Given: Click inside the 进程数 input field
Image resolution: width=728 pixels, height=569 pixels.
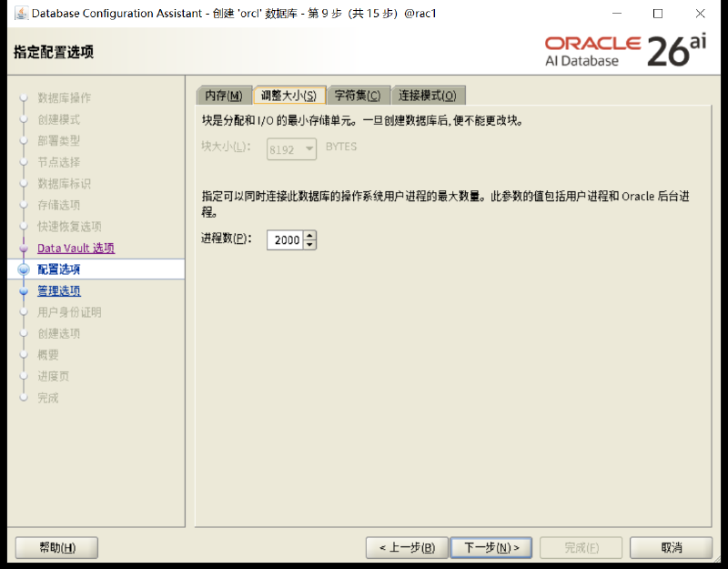Looking at the screenshot, I should (x=285, y=240).
